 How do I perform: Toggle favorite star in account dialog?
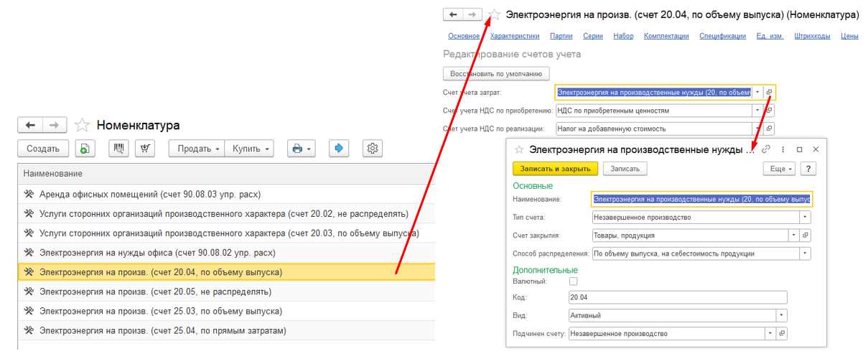coord(519,149)
